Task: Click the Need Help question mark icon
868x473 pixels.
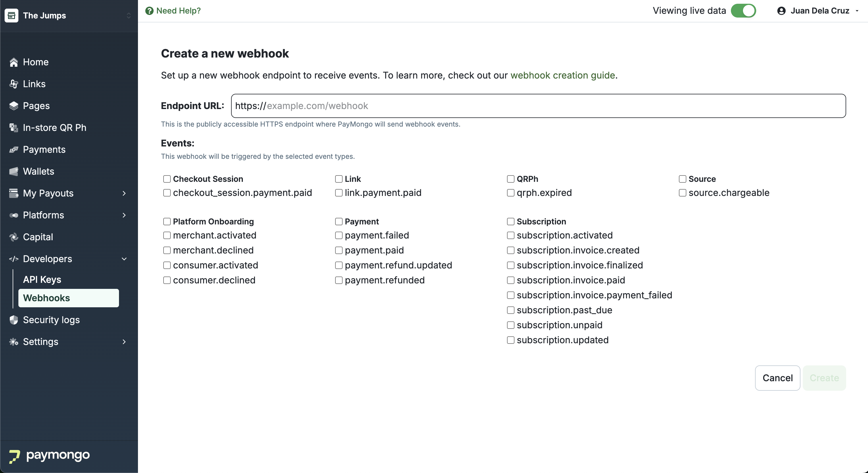Action: (149, 11)
